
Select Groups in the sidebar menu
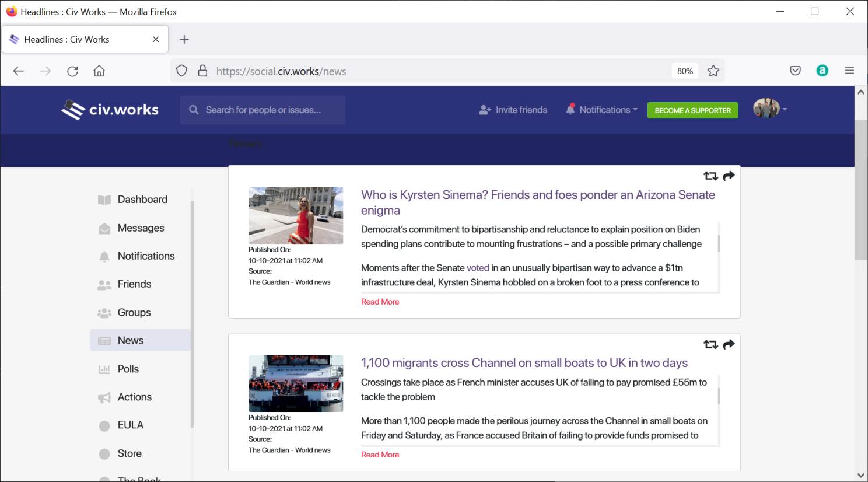click(134, 313)
